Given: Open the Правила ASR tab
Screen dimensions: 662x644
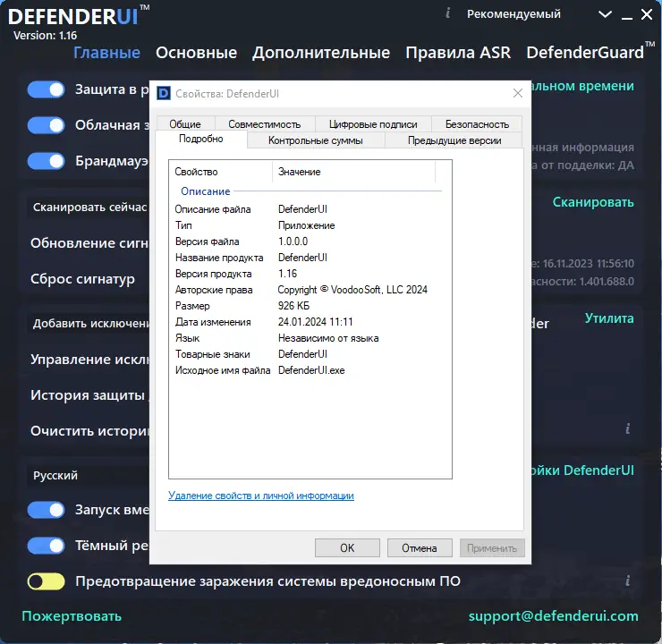Looking at the screenshot, I should click(458, 53).
